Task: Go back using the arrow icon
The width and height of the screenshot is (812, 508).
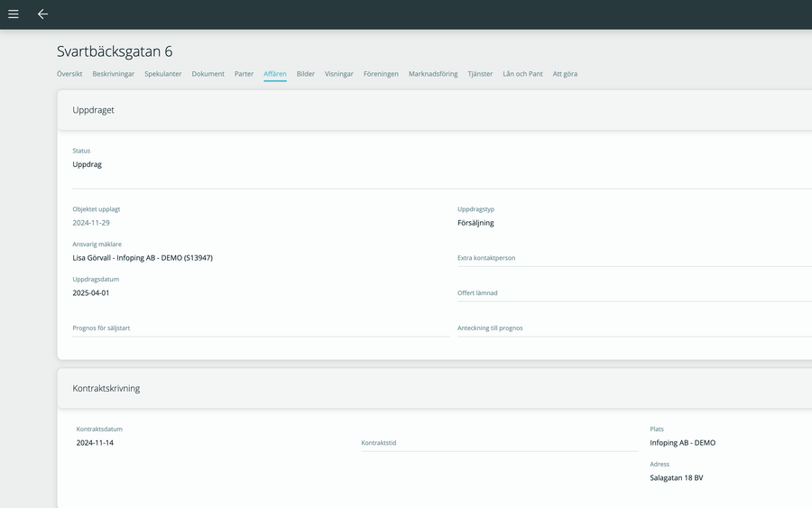Action: tap(42, 14)
